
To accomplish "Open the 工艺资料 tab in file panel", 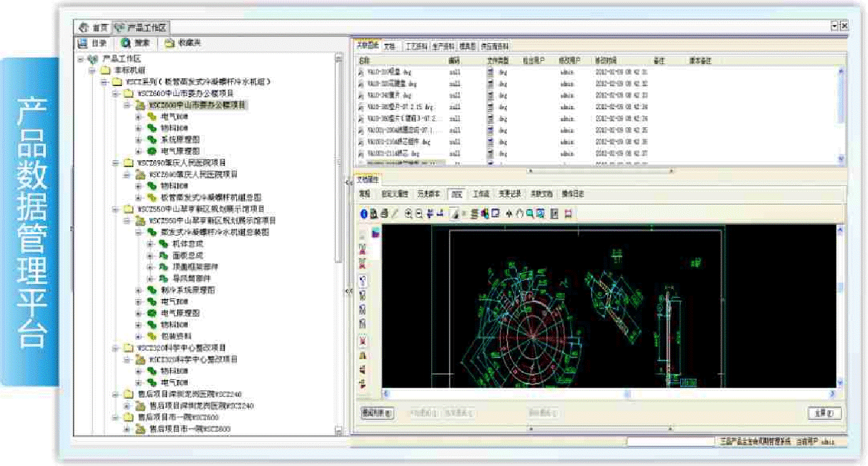I will click(416, 46).
